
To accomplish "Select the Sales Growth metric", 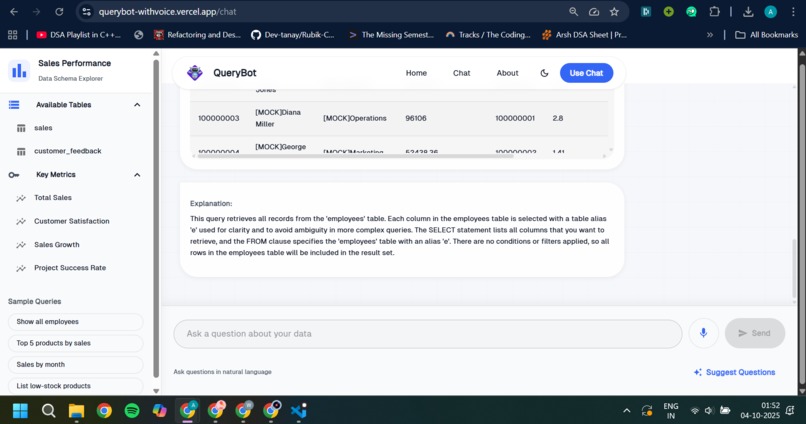I will pyautogui.click(x=57, y=245).
